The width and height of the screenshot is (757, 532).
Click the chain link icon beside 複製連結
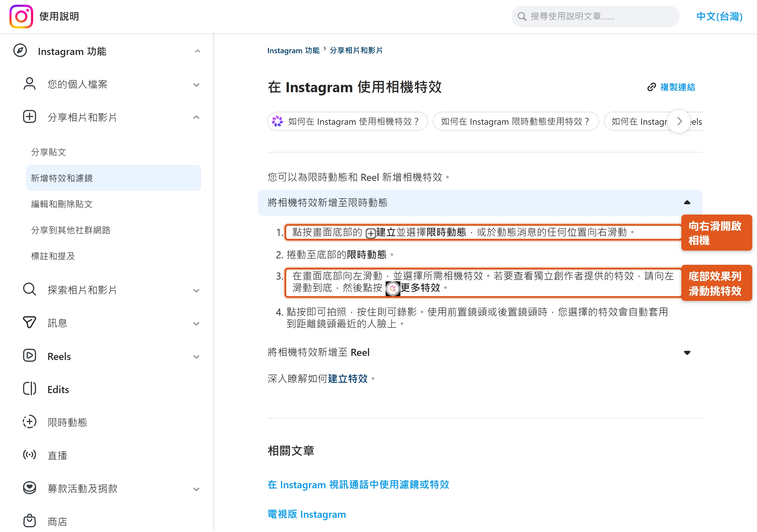click(x=651, y=87)
